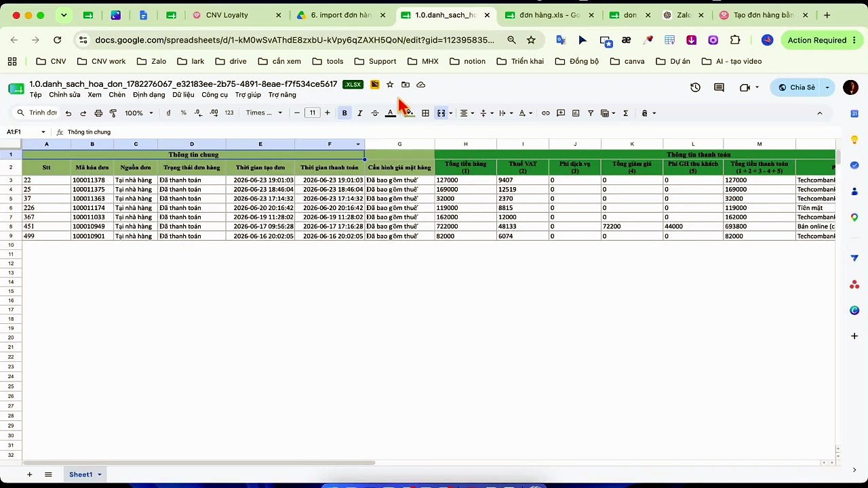Click the browser address bar URL

point(295,40)
